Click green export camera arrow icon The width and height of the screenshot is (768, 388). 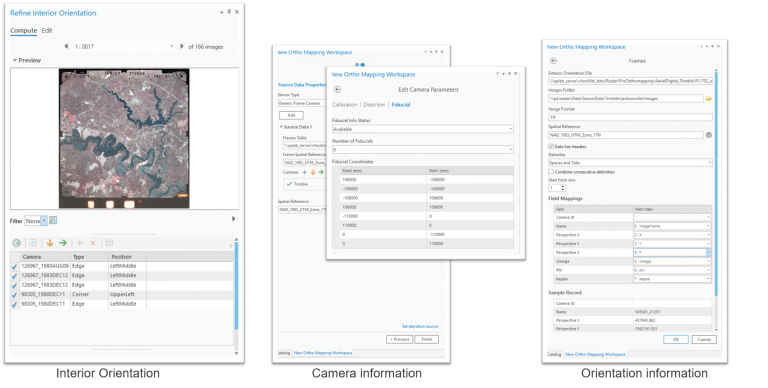(321, 172)
